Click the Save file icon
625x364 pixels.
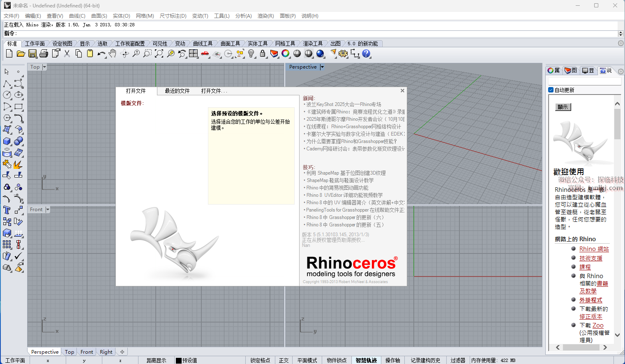[32, 54]
